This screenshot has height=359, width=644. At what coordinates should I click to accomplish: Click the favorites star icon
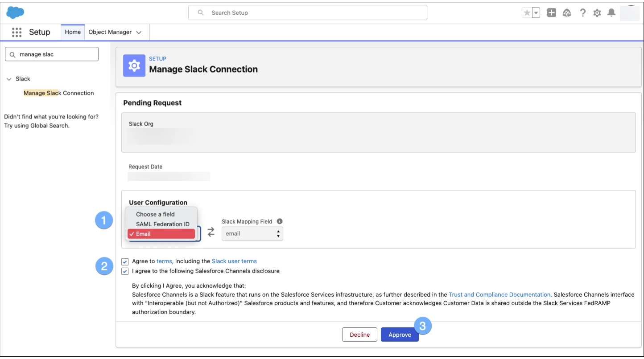coord(527,13)
